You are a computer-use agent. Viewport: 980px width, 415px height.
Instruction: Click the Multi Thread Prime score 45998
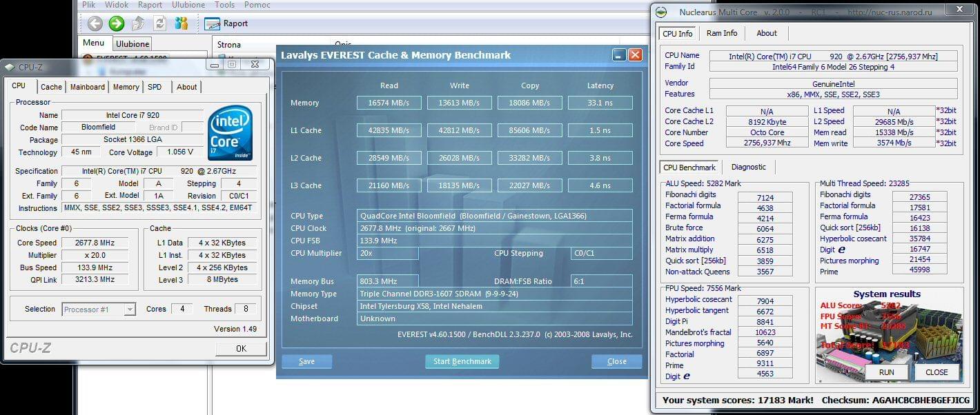point(919,270)
